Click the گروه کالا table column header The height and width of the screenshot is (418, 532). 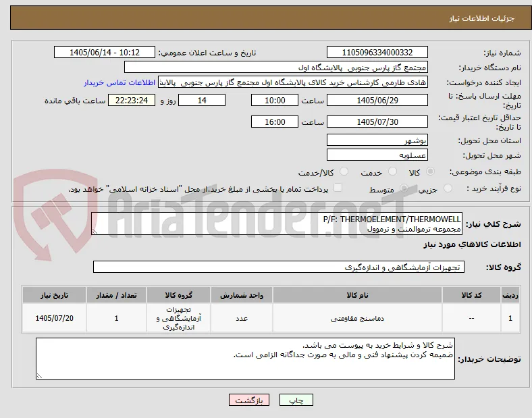tap(178, 295)
